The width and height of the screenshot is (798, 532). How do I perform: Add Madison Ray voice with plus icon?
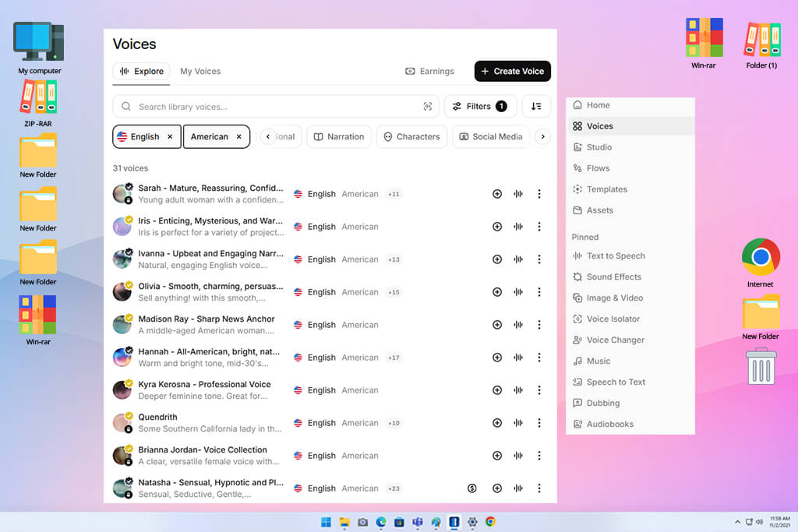pos(497,325)
